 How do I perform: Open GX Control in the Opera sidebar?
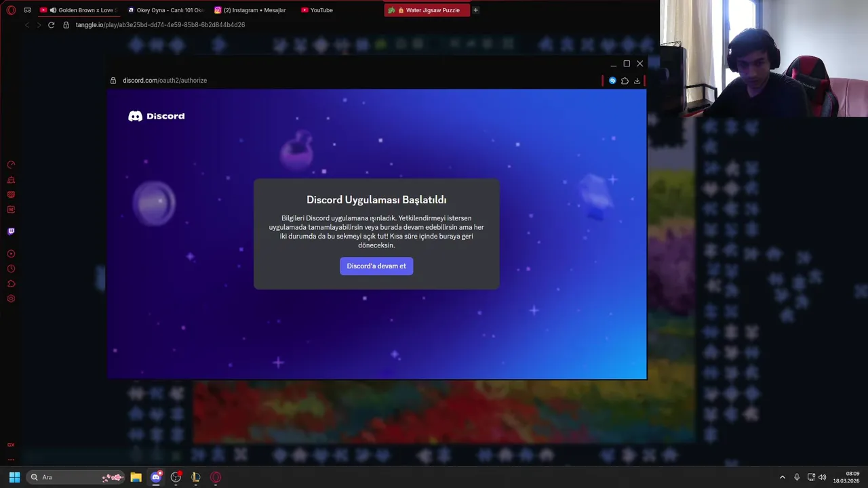click(x=11, y=165)
